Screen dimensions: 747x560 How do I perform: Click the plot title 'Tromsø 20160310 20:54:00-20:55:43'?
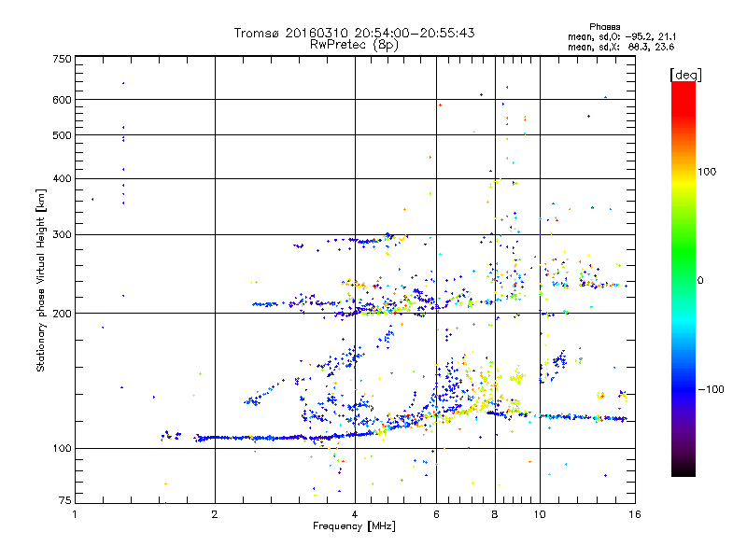tap(354, 33)
